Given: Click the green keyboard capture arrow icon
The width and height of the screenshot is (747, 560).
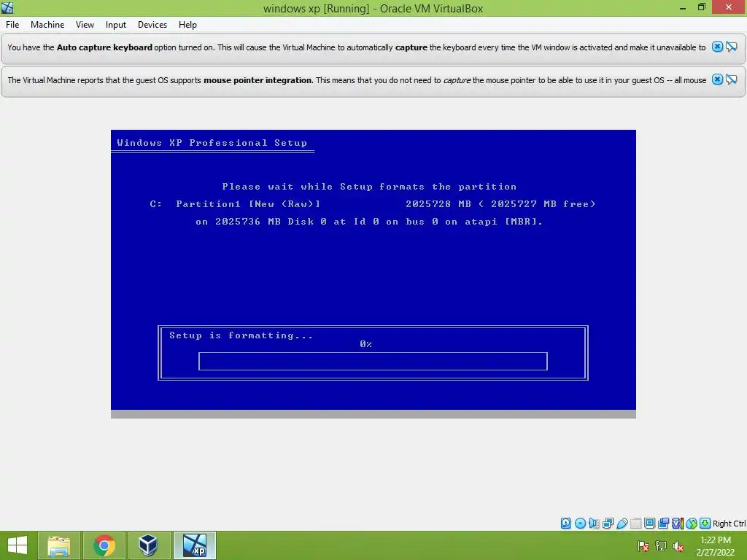Looking at the screenshot, I should [x=705, y=524].
